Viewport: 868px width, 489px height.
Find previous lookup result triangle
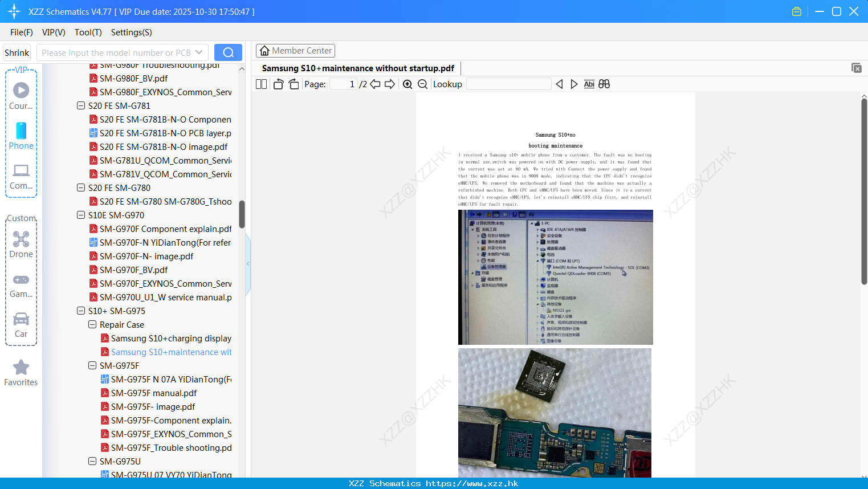(x=559, y=84)
